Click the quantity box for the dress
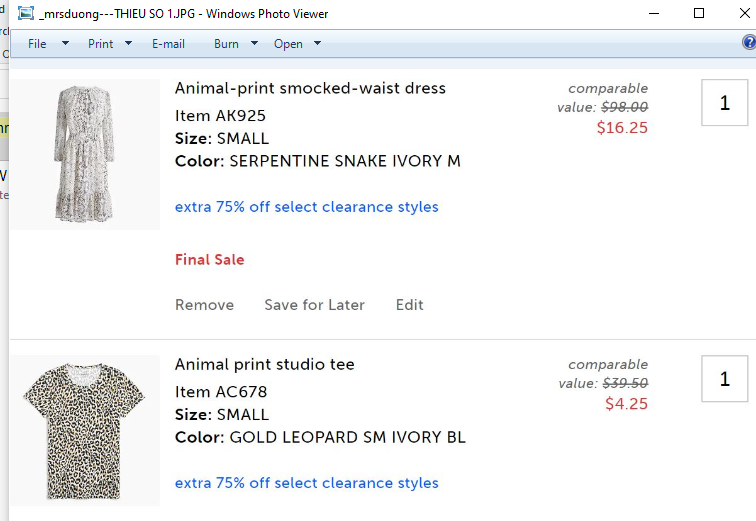The height and width of the screenshot is (521, 756). tap(724, 103)
